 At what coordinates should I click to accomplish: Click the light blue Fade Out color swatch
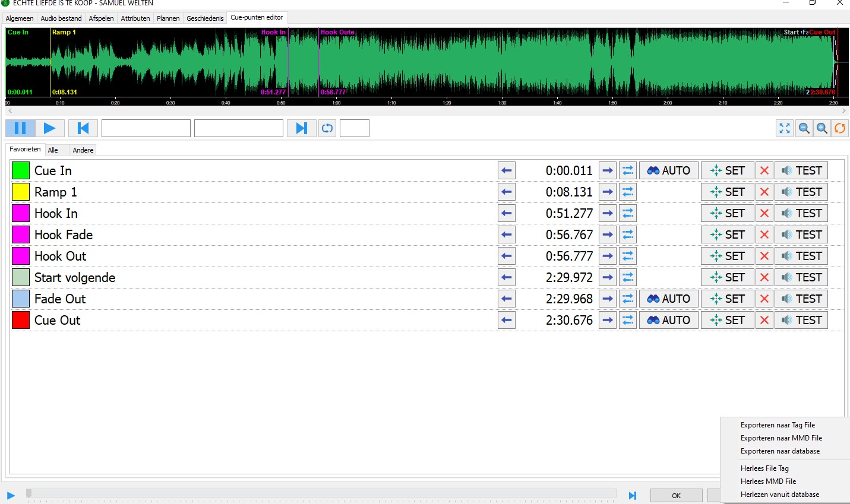coord(21,299)
